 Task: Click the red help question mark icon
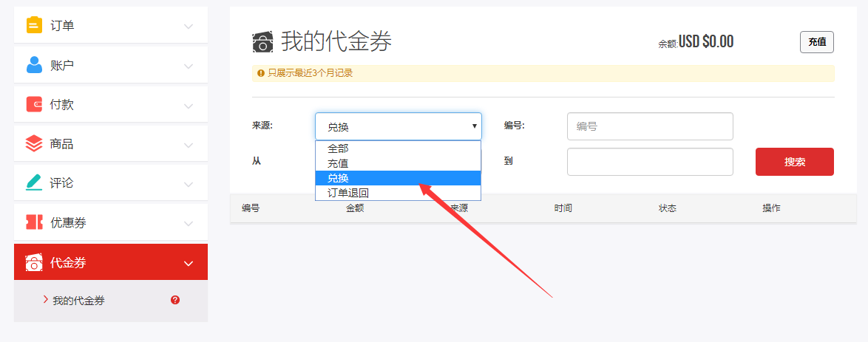[175, 300]
